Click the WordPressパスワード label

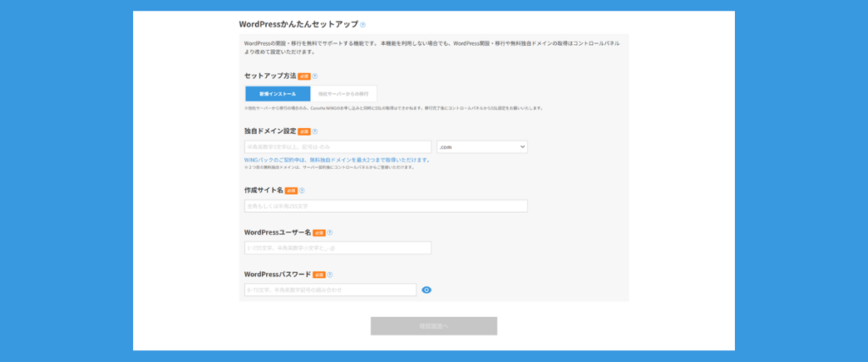tap(277, 275)
